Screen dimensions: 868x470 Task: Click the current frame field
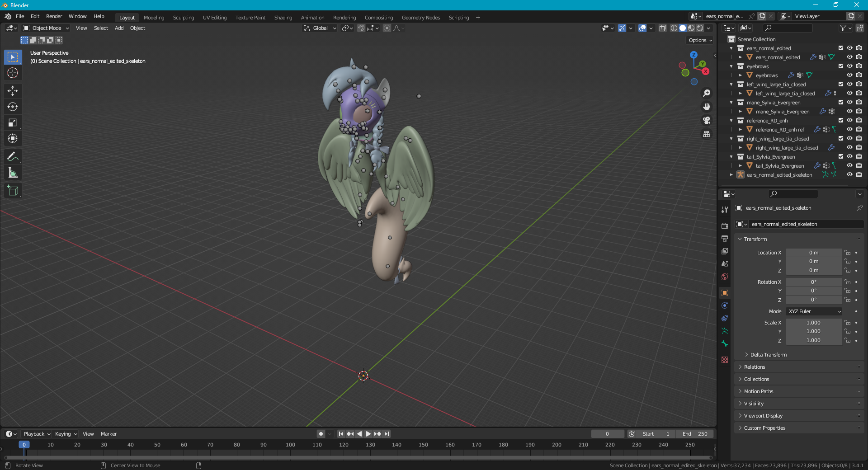click(607, 434)
